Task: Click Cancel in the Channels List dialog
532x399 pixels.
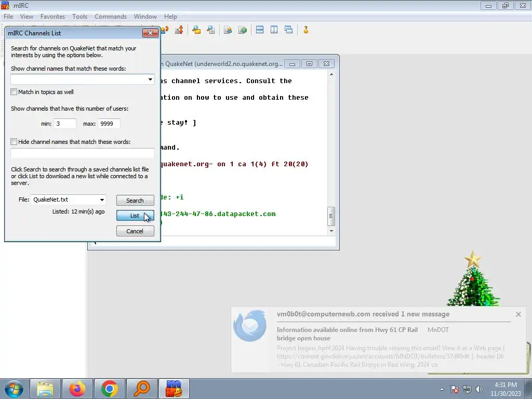Action: [x=135, y=231]
